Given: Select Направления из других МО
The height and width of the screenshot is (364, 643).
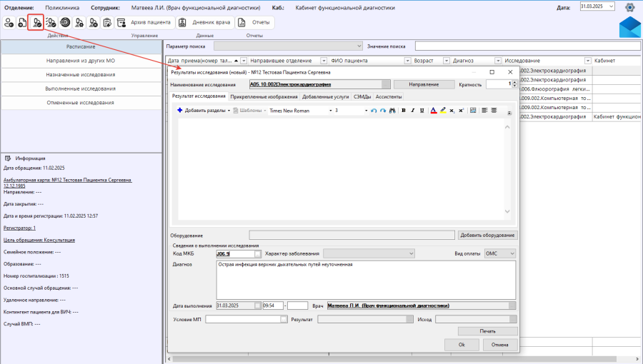Looking at the screenshot, I should (x=81, y=61).
